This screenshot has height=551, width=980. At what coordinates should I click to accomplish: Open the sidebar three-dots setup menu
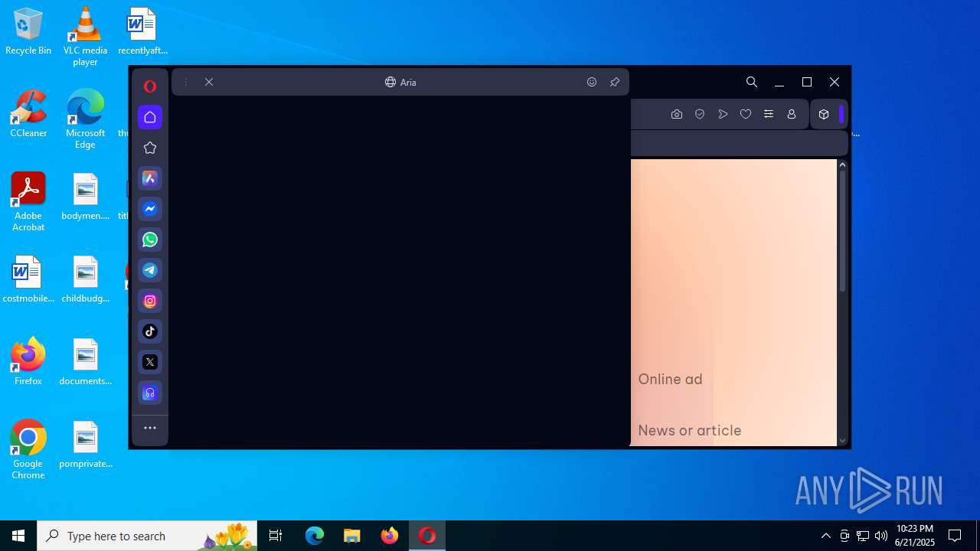pos(150,428)
